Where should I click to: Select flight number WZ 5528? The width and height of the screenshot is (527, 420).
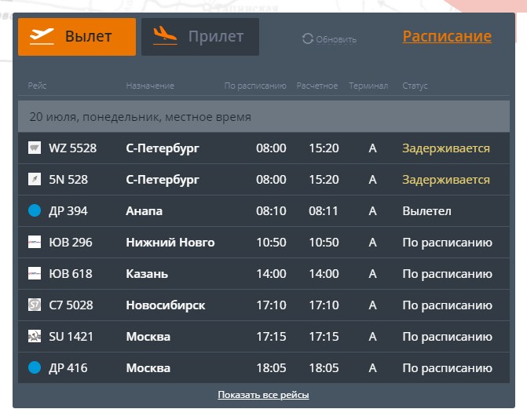click(x=72, y=148)
